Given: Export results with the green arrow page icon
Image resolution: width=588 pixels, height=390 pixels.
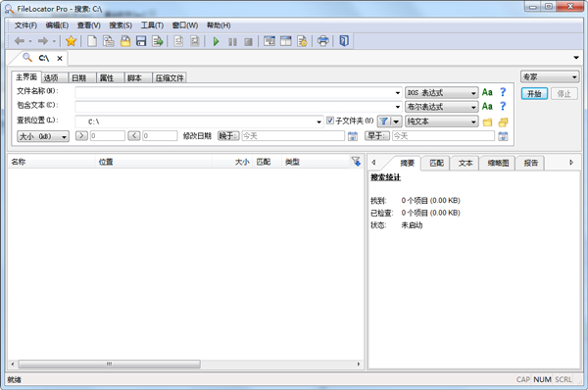Looking at the screenshot, I should pyautogui.click(x=158, y=41).
